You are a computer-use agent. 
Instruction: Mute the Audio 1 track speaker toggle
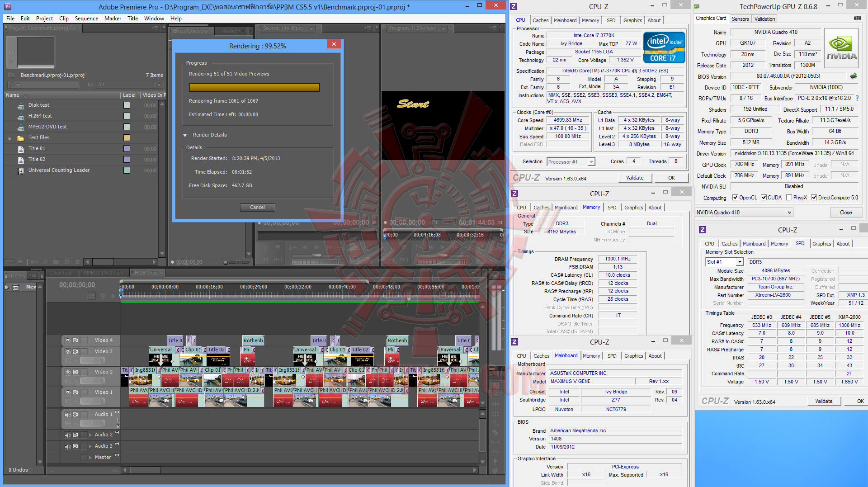[x=68, y=414]
